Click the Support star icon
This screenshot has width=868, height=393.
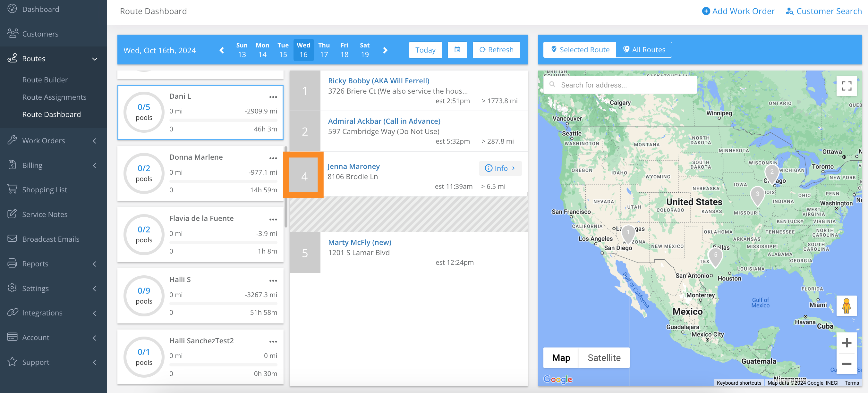coord(12,362)
